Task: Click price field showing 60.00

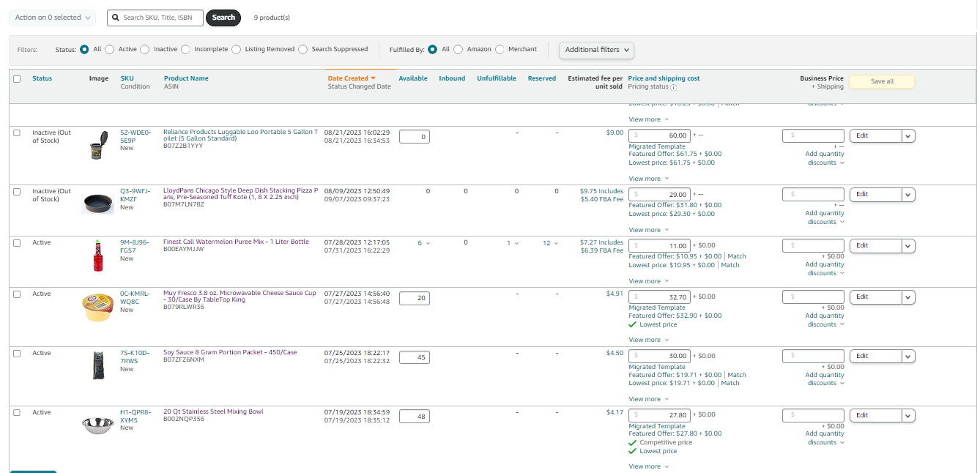Action: 660,135
